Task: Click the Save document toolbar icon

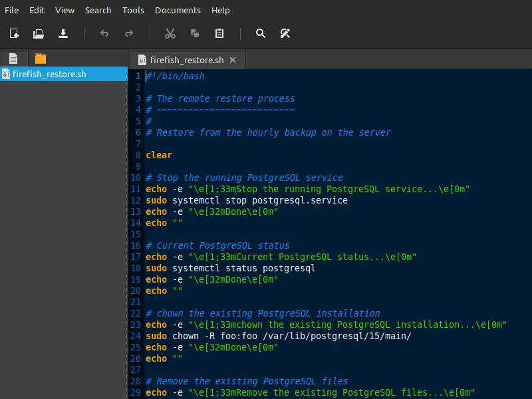Action: point(63,33)
